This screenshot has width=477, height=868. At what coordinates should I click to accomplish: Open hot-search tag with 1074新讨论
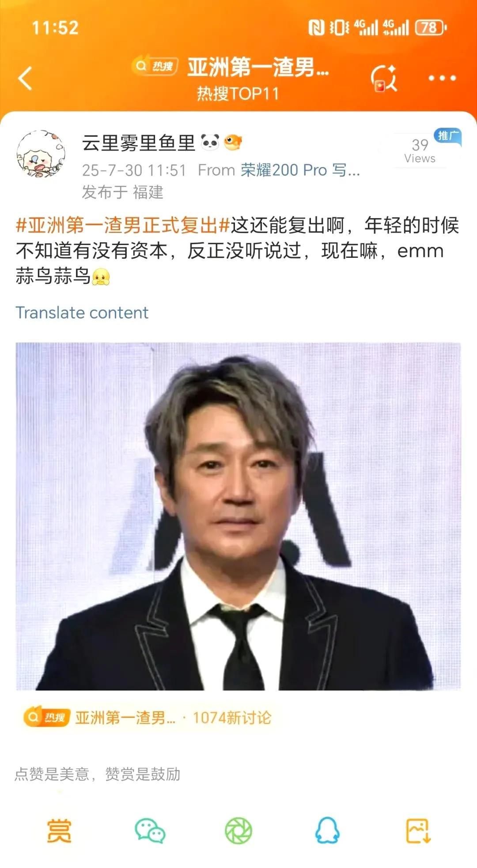coord(148,717)
